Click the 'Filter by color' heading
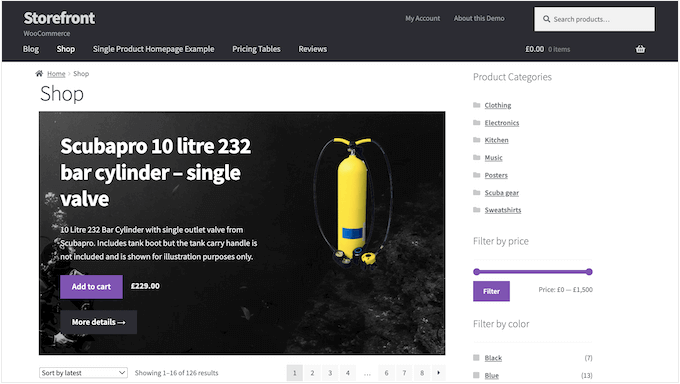The height and width of the screenshot is (384, 680). coord(501,324)
